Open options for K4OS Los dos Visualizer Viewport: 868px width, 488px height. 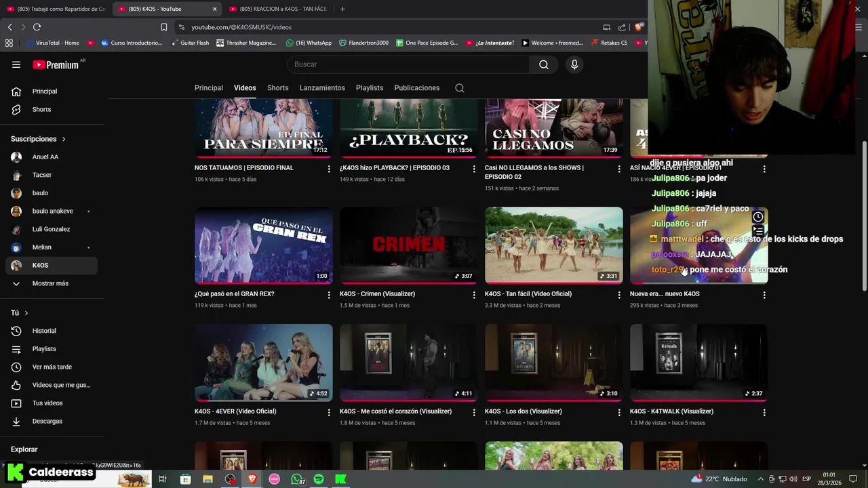click(x=618, y=412)
